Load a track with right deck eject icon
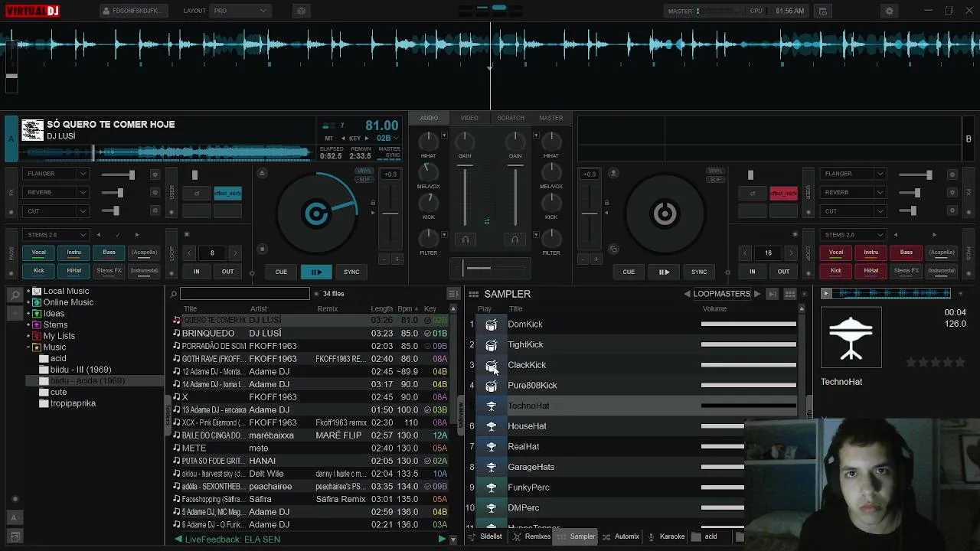 point(613,173)
